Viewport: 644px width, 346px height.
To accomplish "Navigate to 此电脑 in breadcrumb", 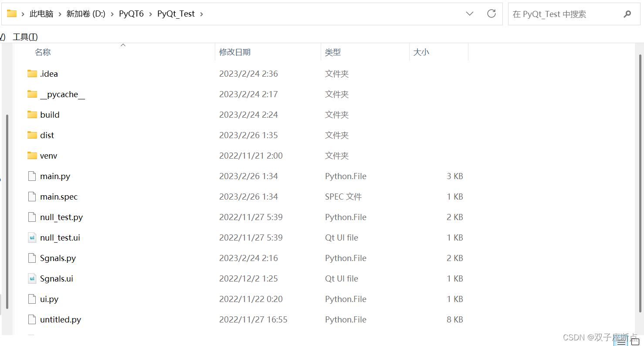I will pyautogui.click(x=41, y=14).
